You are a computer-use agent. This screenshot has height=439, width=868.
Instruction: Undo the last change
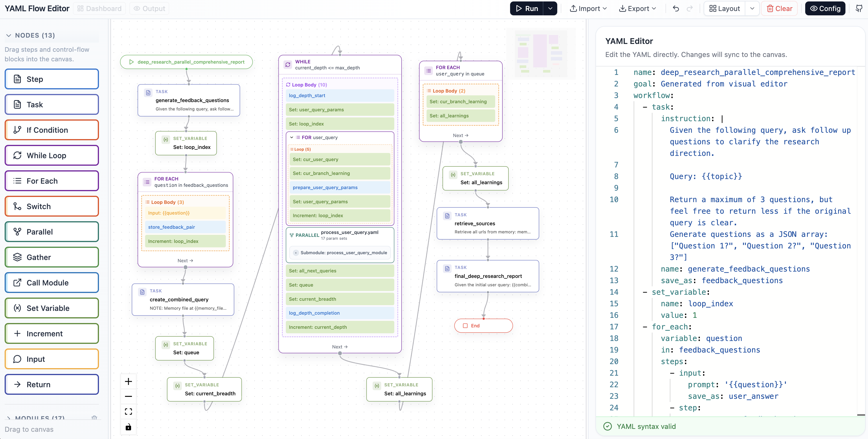click(x=676, y=8)
